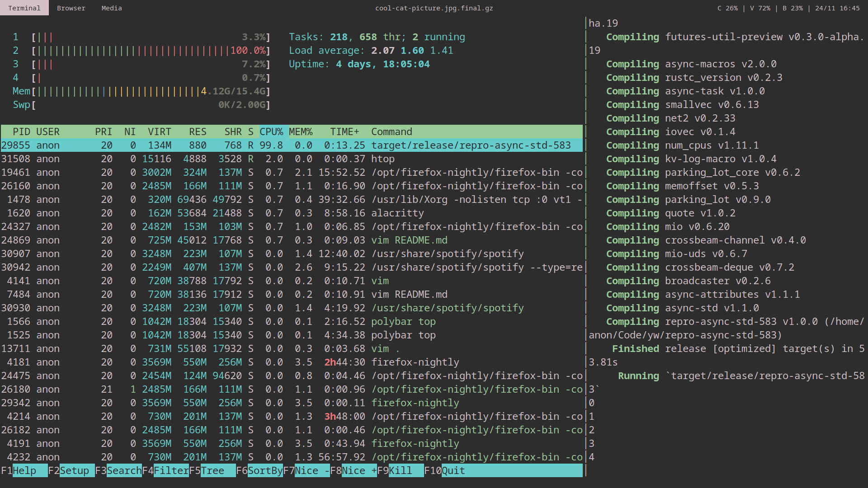Apply a filter using F4Filter
868x488 pixels.
[165, 470]
